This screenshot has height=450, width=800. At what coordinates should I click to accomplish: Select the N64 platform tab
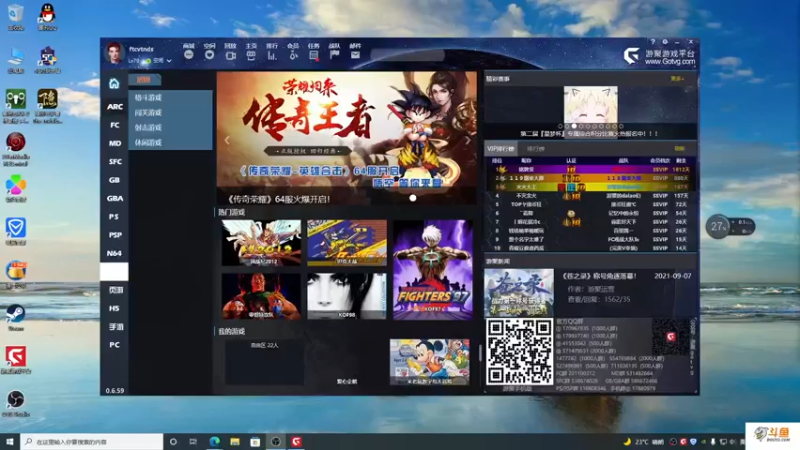click(115, 254)
